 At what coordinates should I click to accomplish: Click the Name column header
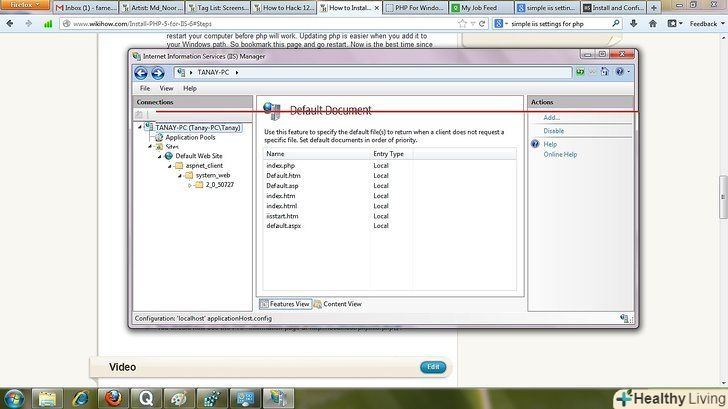276,154
